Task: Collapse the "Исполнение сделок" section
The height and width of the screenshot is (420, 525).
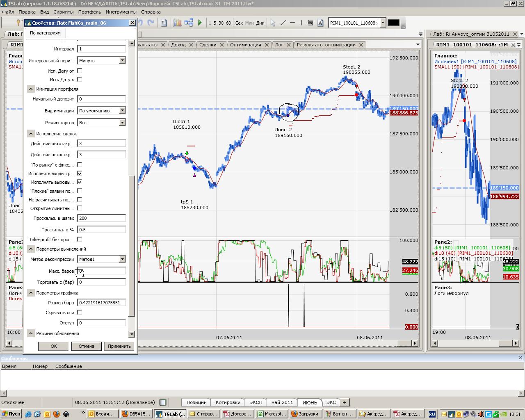Action: [31, 134]
